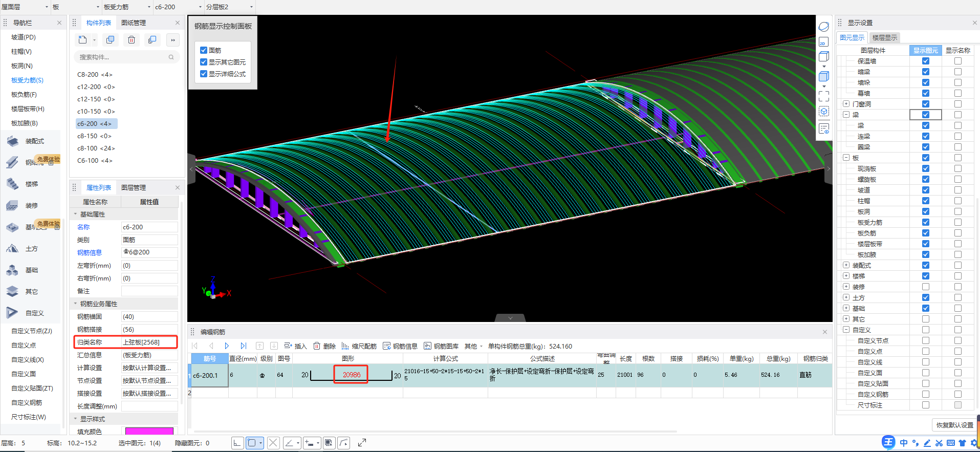Select the 构件列表 tab
Viewport: 980px width, 452px height.
[x=98, y=23]
